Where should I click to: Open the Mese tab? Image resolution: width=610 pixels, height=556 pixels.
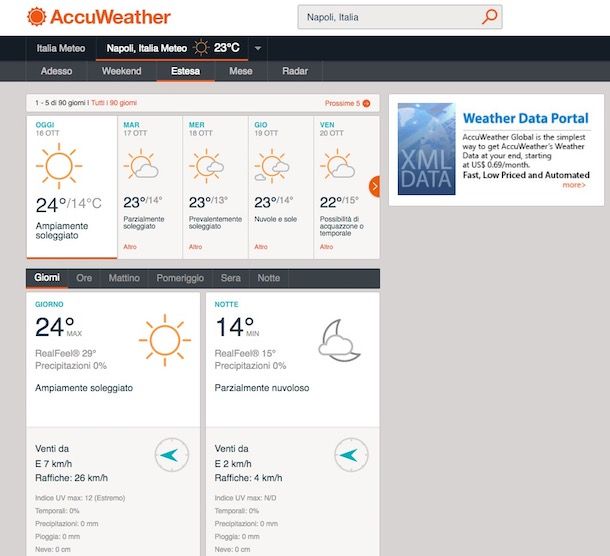coord(241,71)
